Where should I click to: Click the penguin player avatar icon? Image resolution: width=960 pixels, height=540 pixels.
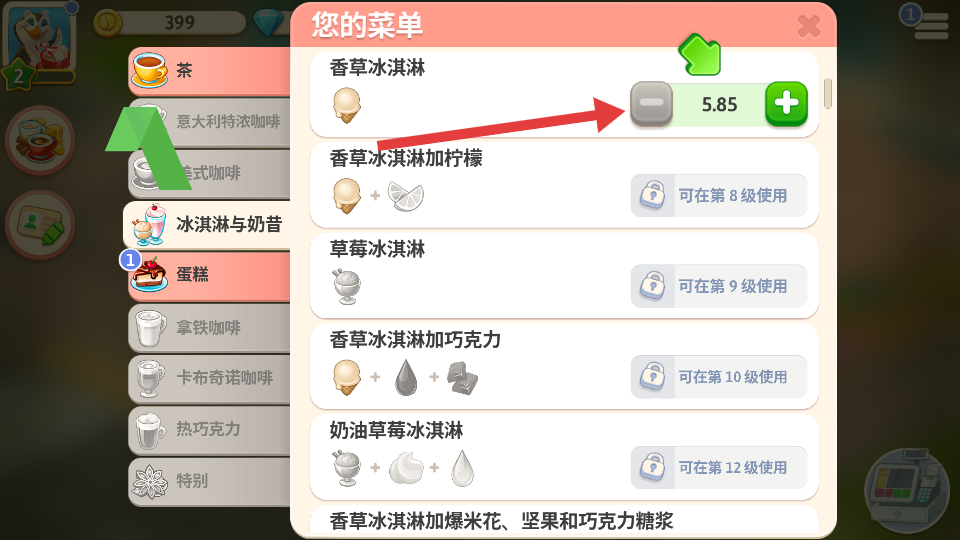(x=40, y=37)
